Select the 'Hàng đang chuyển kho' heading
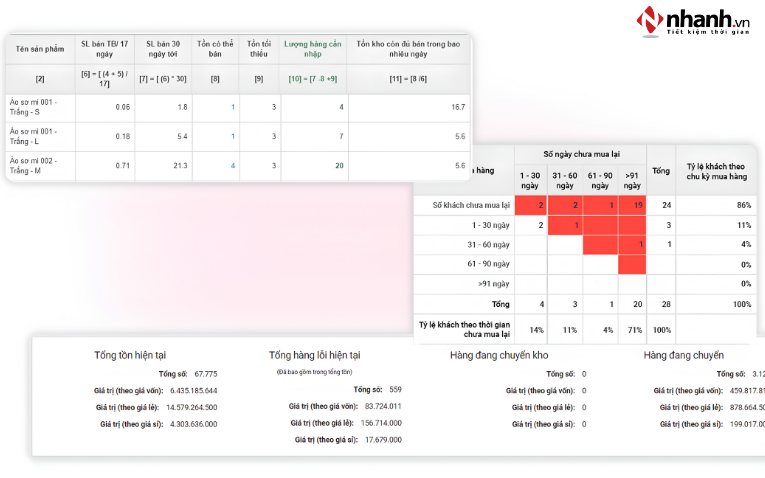Viewport: 765px width, 478px height. pos(499,355)
